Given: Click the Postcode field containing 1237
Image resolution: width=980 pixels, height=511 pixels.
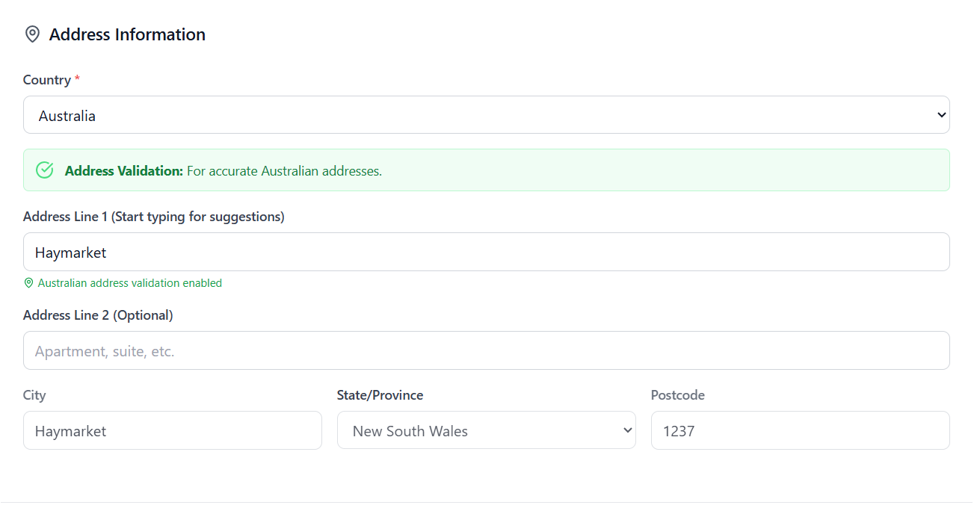Looking at the screenshot, I should (800, 430).
